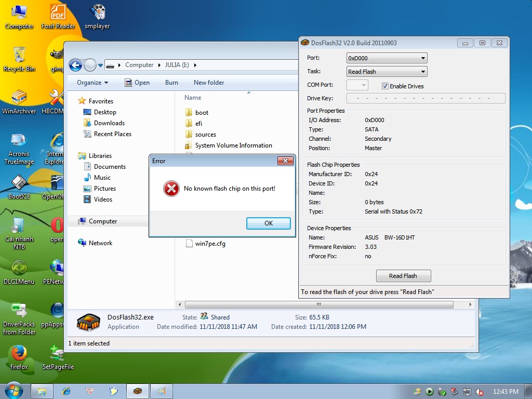
Task: Minimize the DosFlash32 window
Action: point(465,43)
